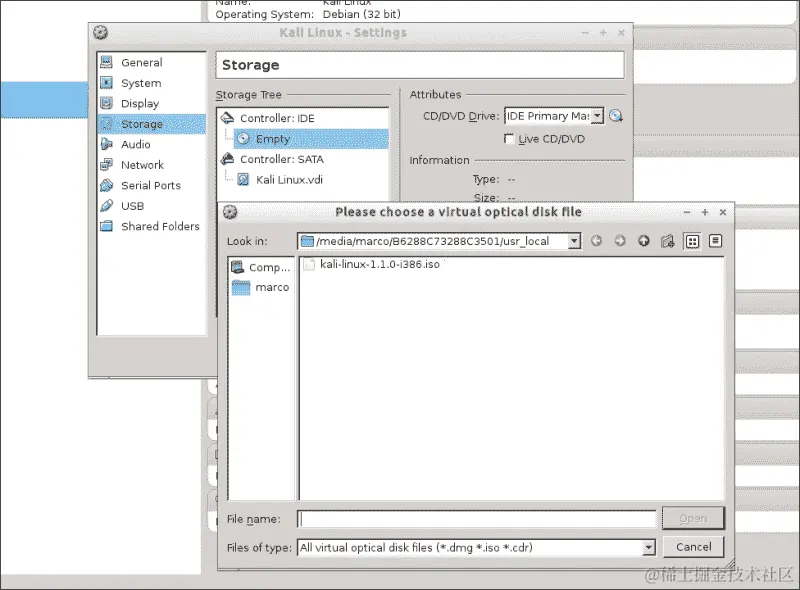This screenshot has height=590, width=800.
Task: Click the Network adapter icon
Action: (x=107, y=165)
